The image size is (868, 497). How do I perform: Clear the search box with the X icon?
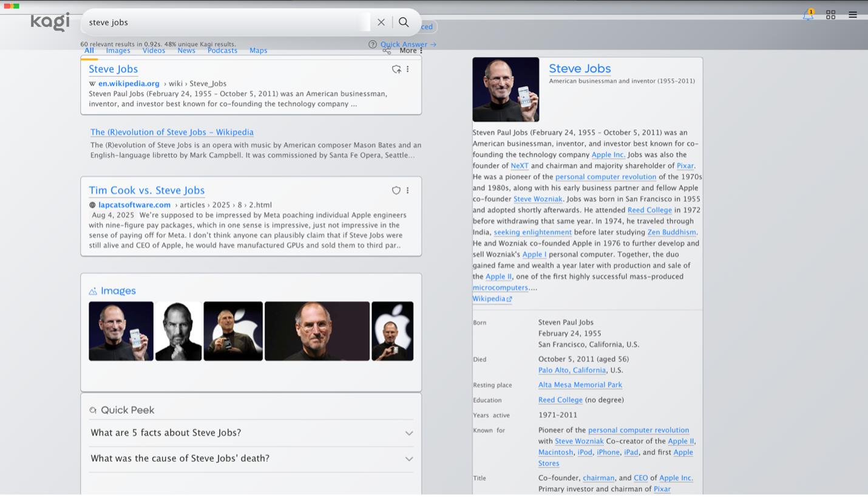pyautogui.click(x=381, y=22)
